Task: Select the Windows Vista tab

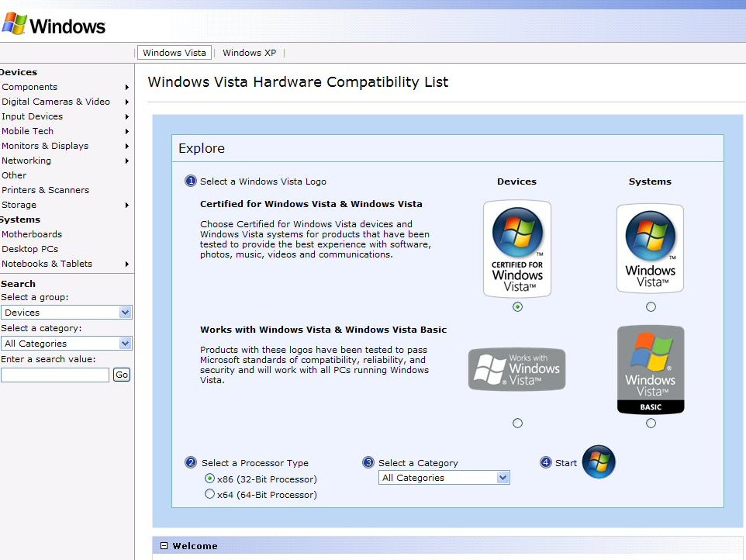Action: [174, 52]
